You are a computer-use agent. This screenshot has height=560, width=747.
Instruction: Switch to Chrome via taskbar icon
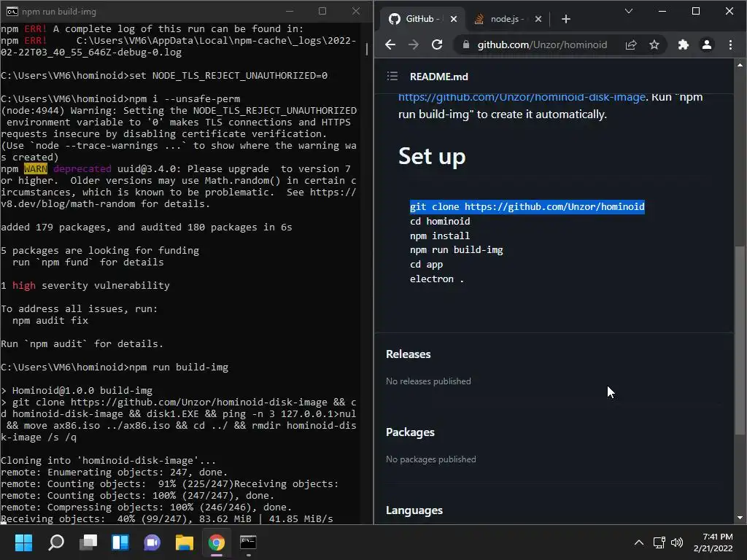pos(216,542)
